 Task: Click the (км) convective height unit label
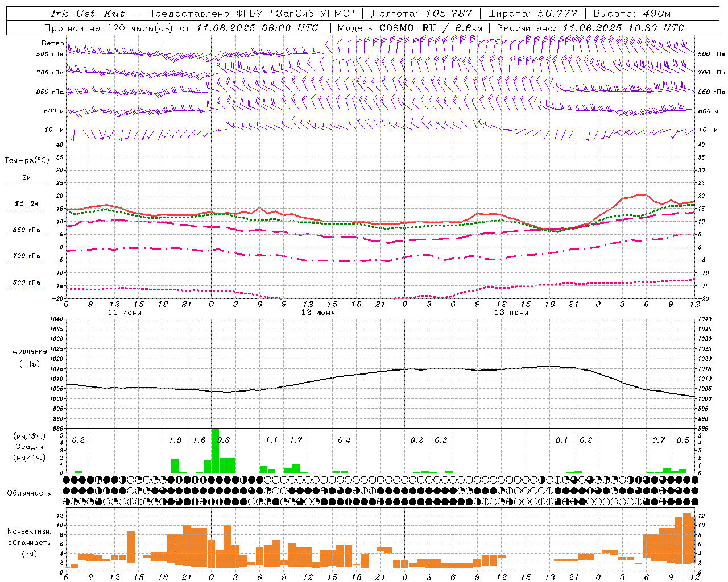[x=29, y=553]
